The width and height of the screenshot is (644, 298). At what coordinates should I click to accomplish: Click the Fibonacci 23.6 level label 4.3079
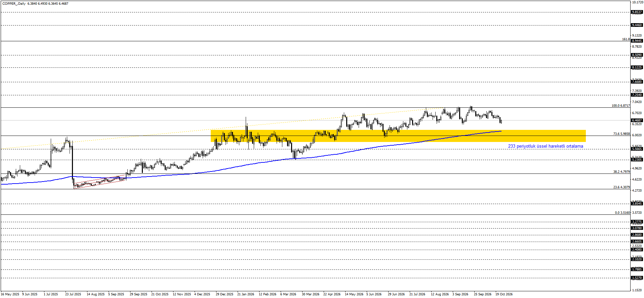621,187
